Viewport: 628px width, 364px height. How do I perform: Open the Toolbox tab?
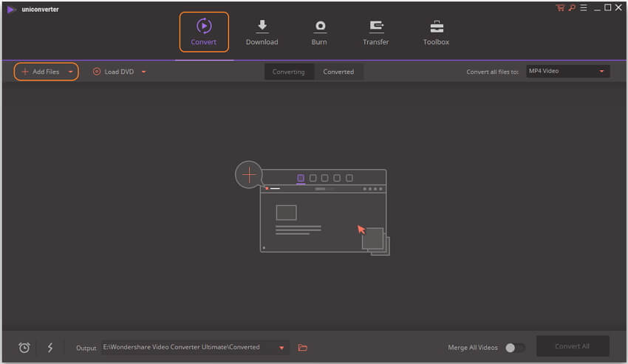[436, 32]
